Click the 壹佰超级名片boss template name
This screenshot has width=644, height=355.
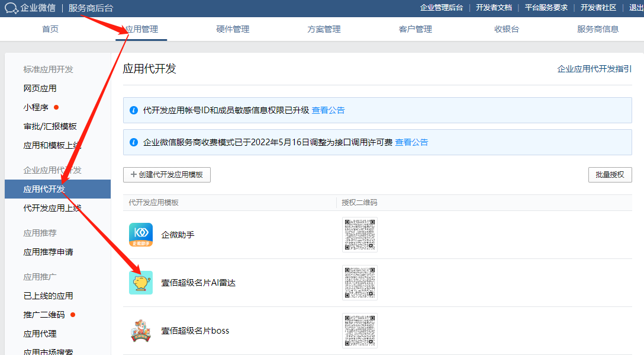[195, 331]
